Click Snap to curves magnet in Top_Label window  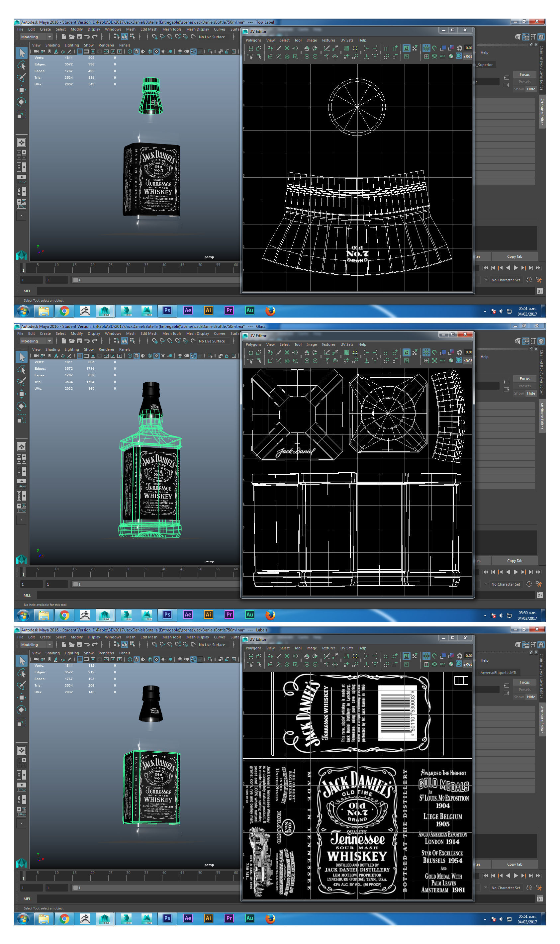tap(162, 37)
